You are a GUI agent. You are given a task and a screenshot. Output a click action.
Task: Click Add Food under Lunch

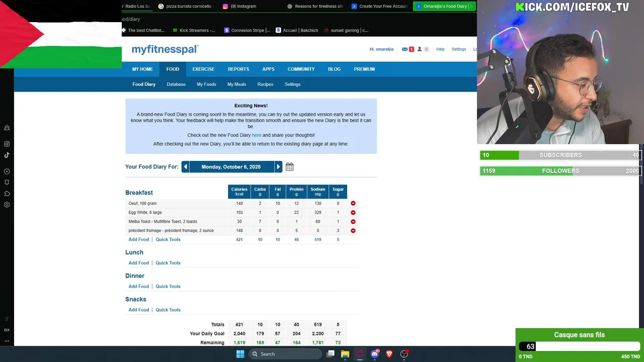pyautogui.click(x=139, y=263)
